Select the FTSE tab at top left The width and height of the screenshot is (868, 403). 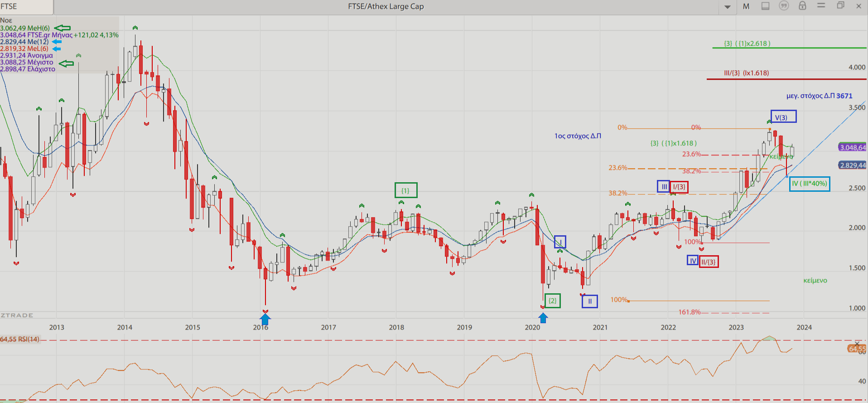[26, 6]
